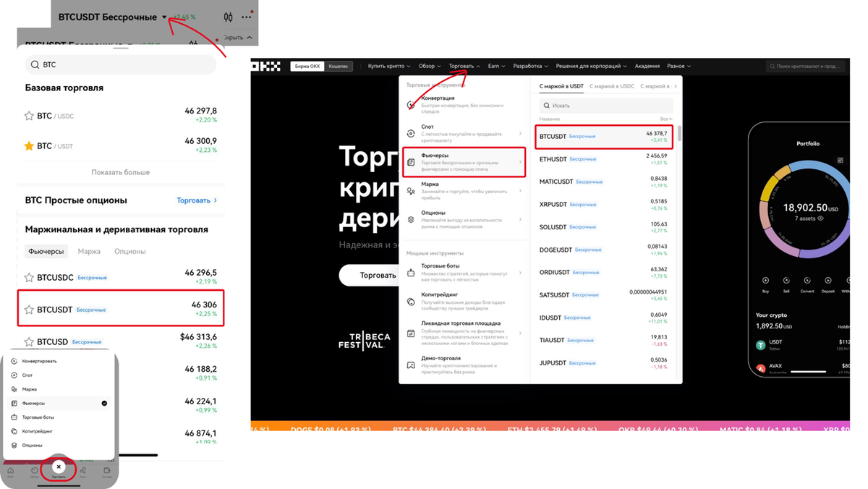Open Академия in the website header
Viewport: 868px width, 489px height.
pos(647,66)
